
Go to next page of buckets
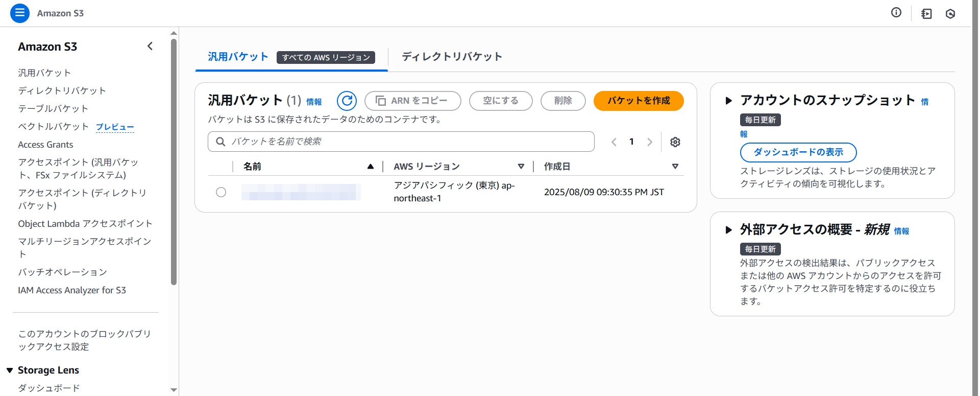pyautogui.click(x=649, y=142)
